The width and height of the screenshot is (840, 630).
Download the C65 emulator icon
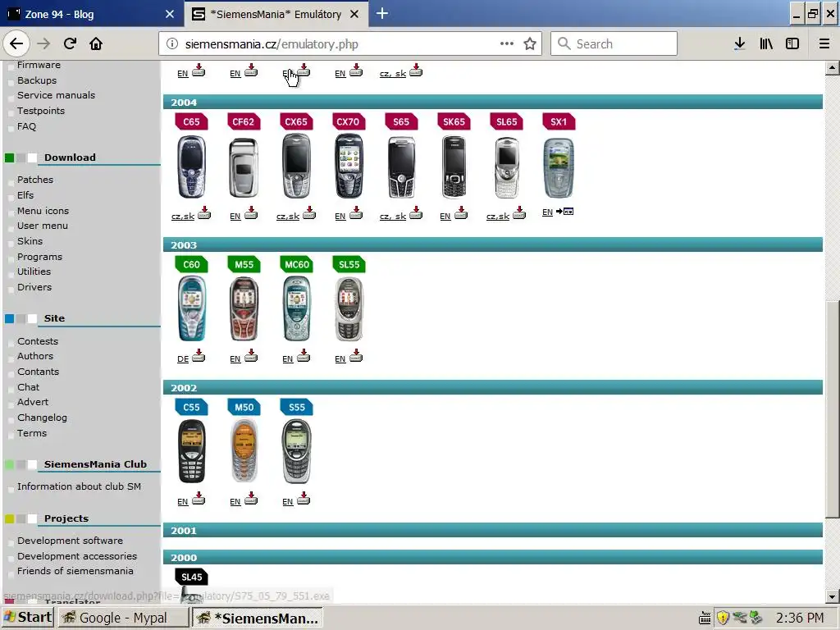pos(204,213)
